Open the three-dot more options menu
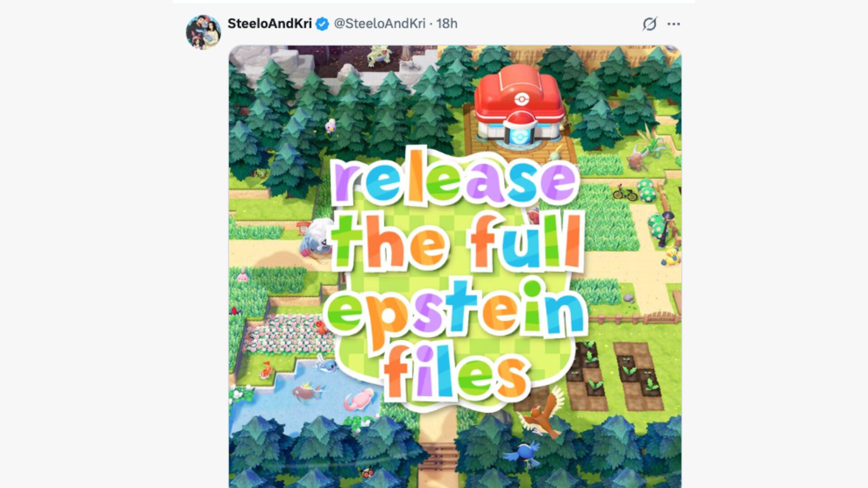The image size is (868, 488). (x=674, y=24)
